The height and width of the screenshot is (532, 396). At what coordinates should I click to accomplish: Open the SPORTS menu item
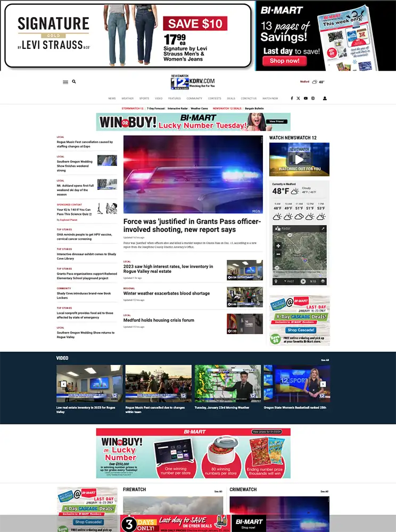pyautogui.click(x=144, y=98)
